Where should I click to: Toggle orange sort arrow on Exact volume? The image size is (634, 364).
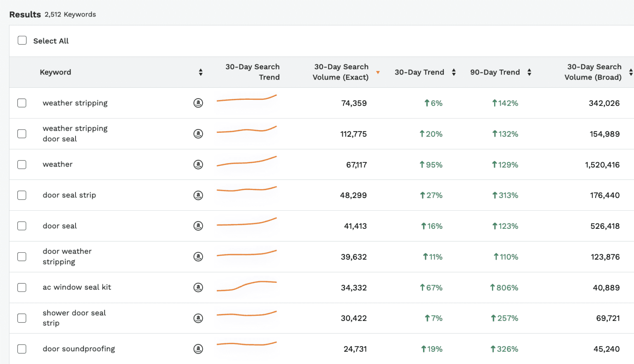pyautogui.click(x=378, y=73)
